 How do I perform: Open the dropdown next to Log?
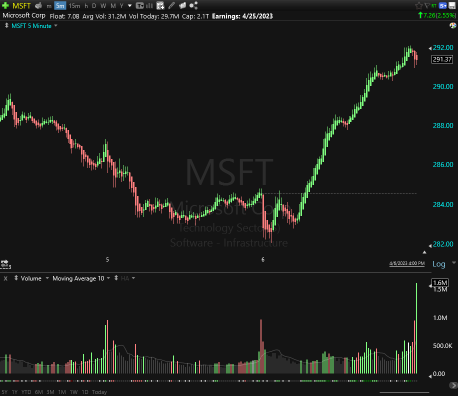[454, 263]
